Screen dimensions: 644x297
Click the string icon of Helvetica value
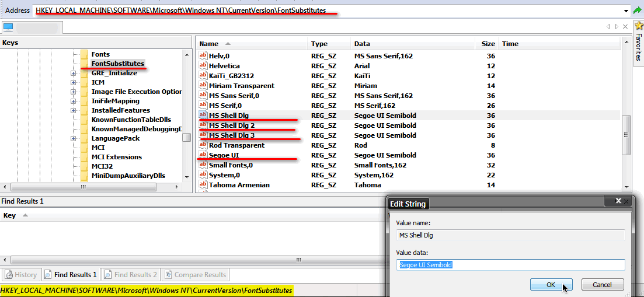pos(203,65)
